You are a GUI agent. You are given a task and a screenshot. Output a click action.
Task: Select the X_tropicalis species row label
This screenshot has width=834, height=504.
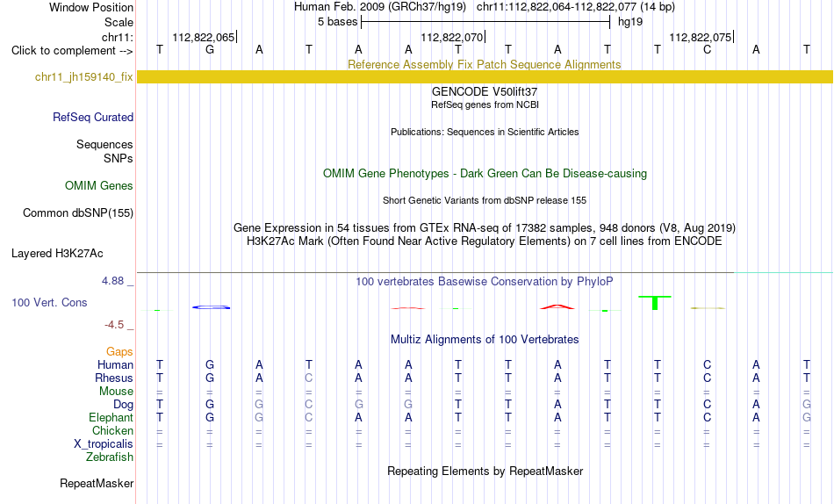tap(104, 444)
